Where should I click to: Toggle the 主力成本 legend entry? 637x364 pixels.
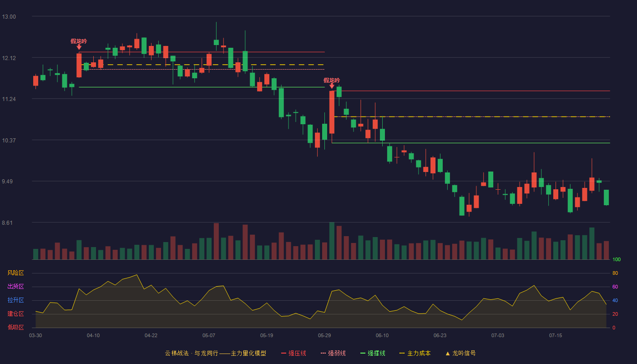tap(415, 353)
